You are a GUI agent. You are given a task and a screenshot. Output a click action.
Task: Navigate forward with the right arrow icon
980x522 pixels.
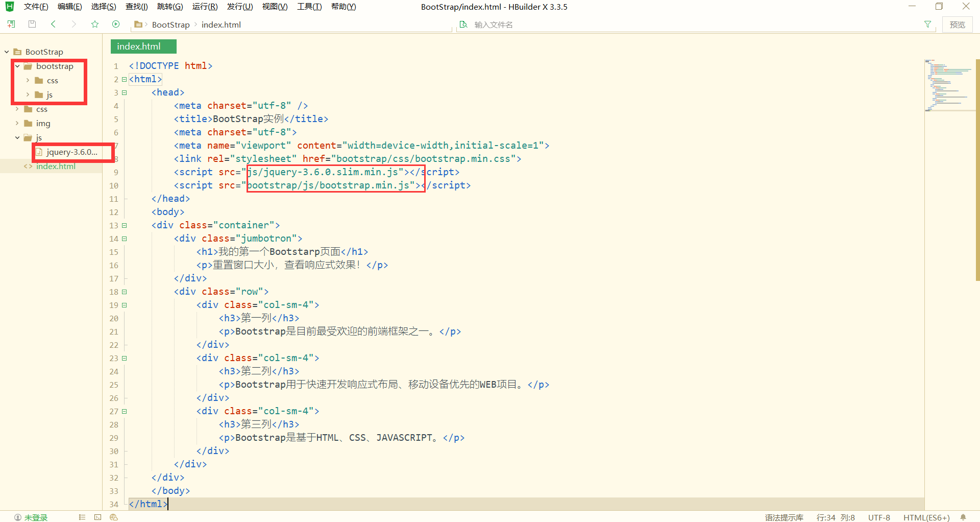tap(74, 24)
